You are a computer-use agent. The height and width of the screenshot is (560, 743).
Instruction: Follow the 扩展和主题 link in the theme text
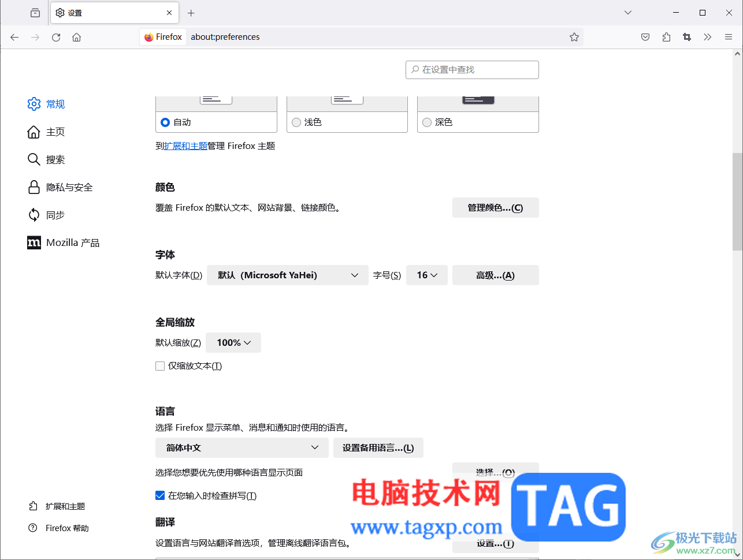185,146
